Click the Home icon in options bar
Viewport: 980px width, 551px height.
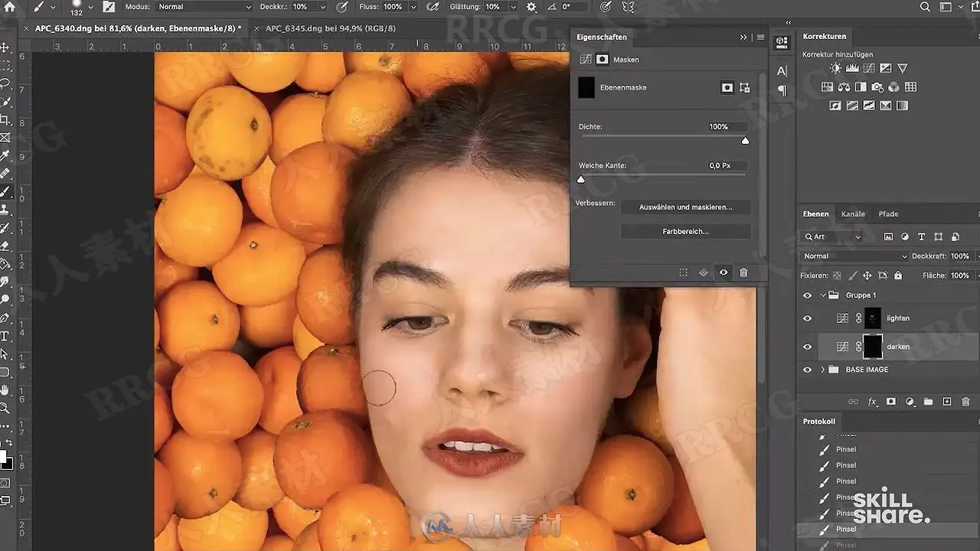point(10,7)
